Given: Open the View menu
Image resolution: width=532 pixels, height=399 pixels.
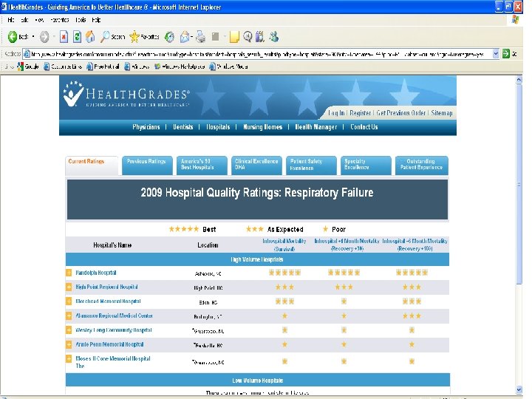Looking at the screenshot, I should pyautogui.click(x=39, y=20).
